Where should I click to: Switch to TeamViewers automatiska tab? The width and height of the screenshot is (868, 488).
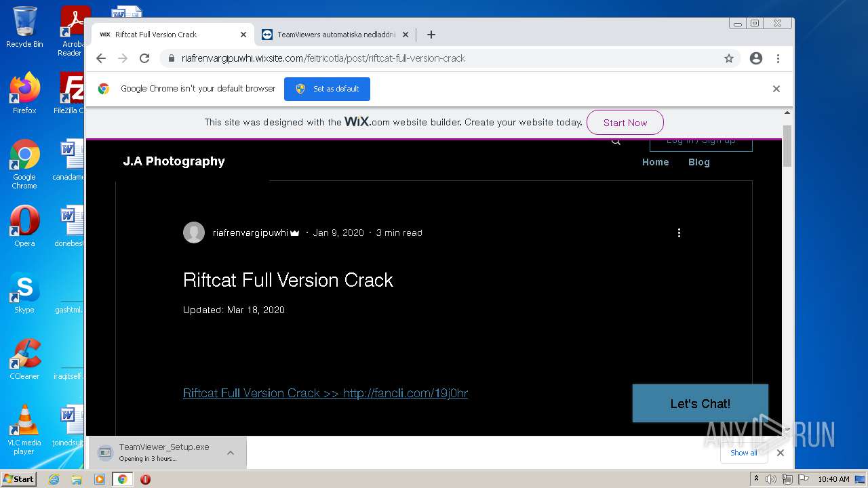pyautogui.click(x=336, y=35)
